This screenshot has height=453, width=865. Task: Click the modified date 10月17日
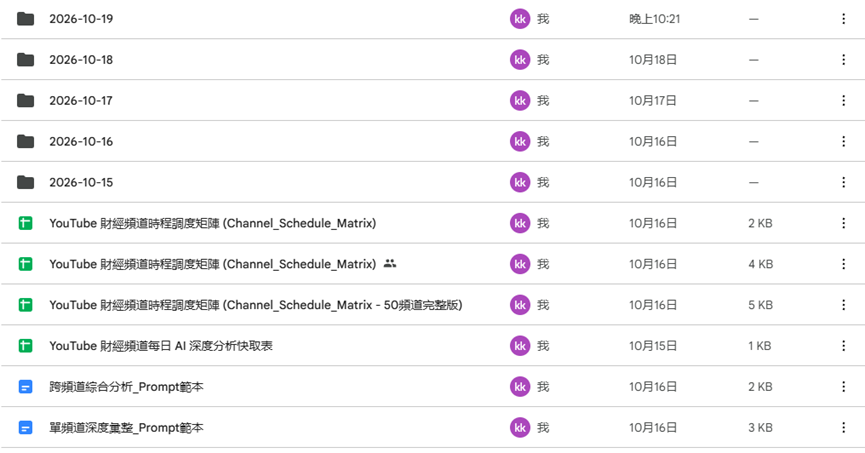pos(653,100)
